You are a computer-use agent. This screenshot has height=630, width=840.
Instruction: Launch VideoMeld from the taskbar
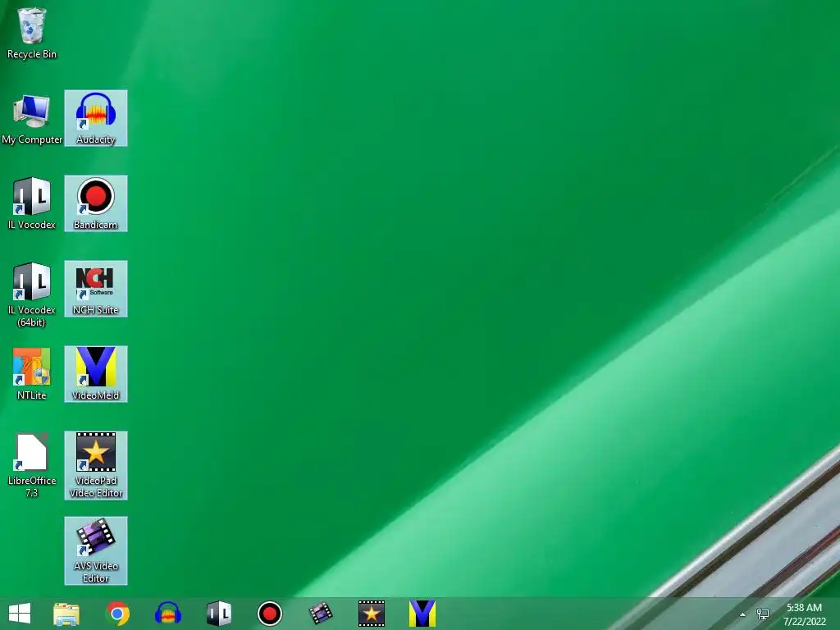tap(422, 614)
